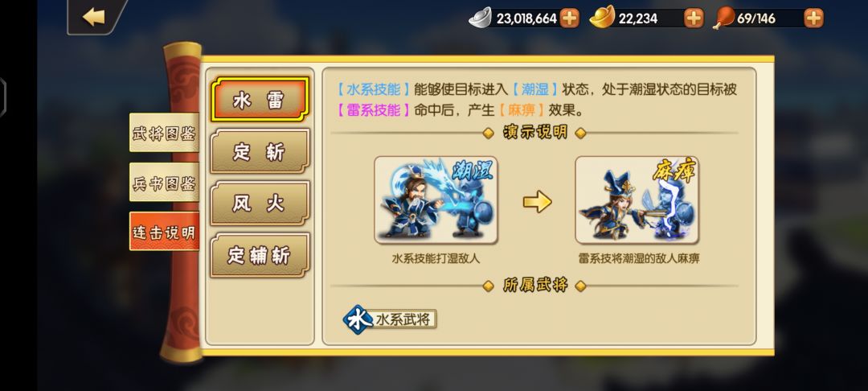Tap the yellow back arrow

pos(93,17)
